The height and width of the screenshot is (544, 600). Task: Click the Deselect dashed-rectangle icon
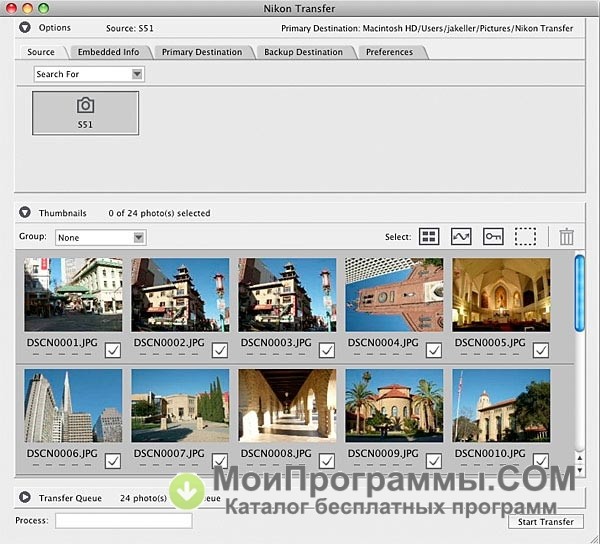(x=525, y=236)
